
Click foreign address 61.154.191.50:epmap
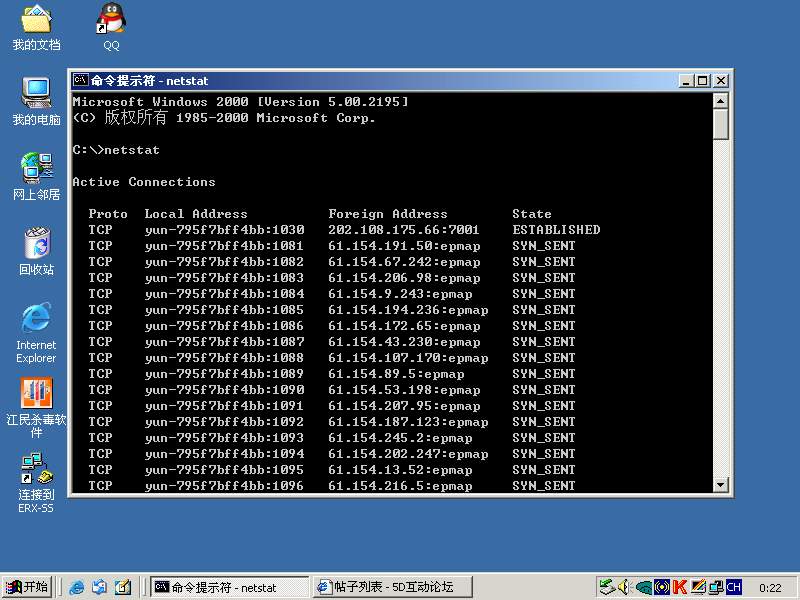(404, 246)
